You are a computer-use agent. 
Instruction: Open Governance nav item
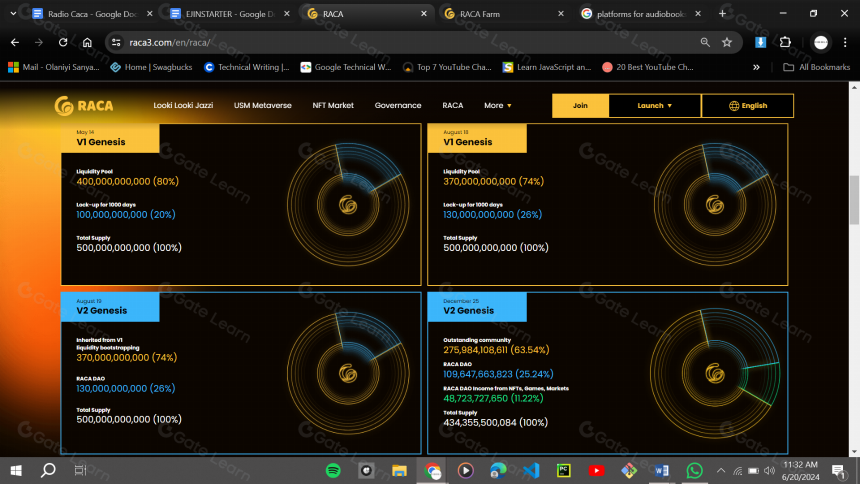click(x=398, y=105)
